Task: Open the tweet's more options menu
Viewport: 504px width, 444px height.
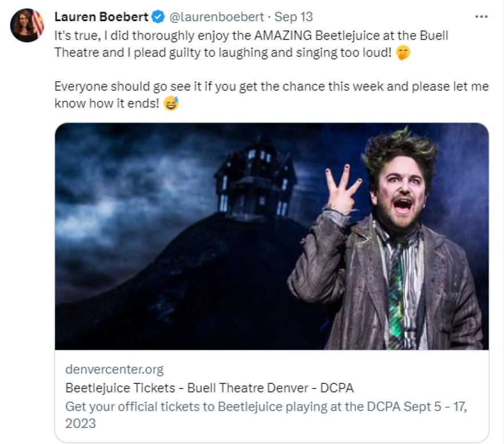Action: point(481,17)
